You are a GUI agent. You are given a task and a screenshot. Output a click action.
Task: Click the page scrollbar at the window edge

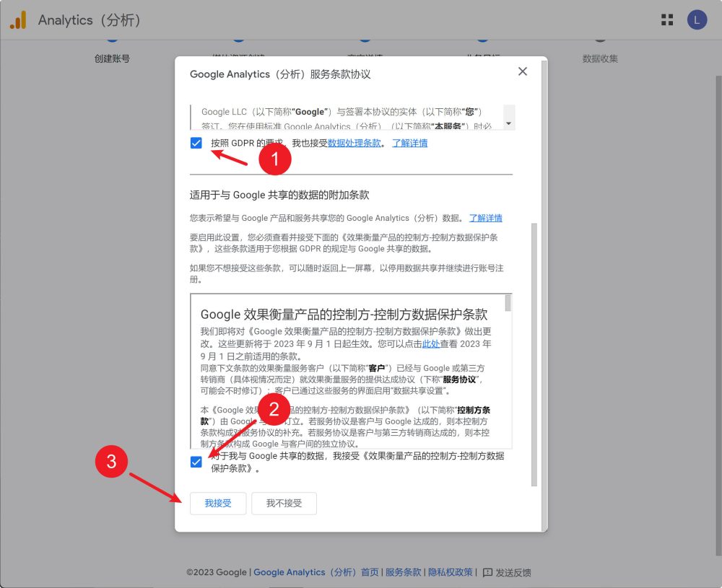718,315
